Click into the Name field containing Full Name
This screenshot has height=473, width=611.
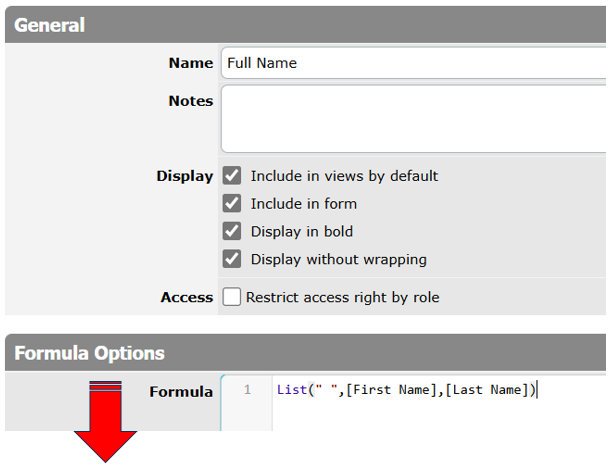[413, 63]
